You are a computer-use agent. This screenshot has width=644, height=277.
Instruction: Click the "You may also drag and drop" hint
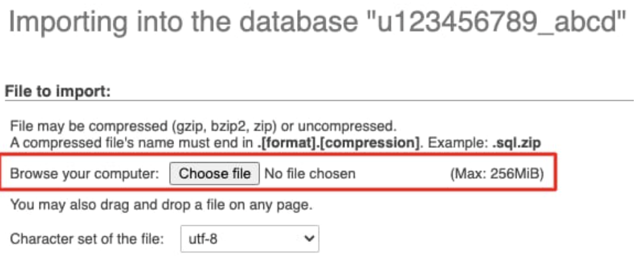pyautogui.click(x=161, y=206)
